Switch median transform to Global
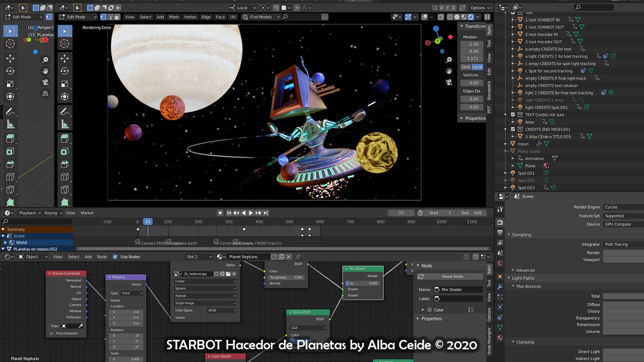 coord(466,67)
